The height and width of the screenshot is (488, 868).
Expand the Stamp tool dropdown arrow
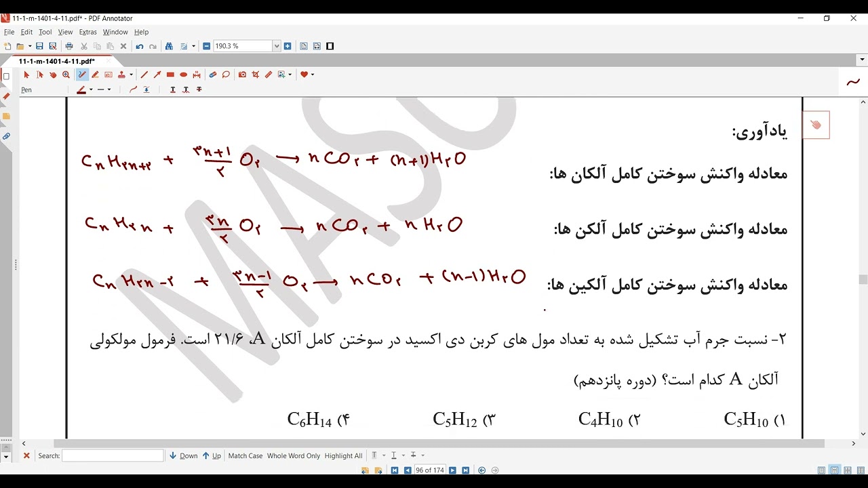[131, 75]
